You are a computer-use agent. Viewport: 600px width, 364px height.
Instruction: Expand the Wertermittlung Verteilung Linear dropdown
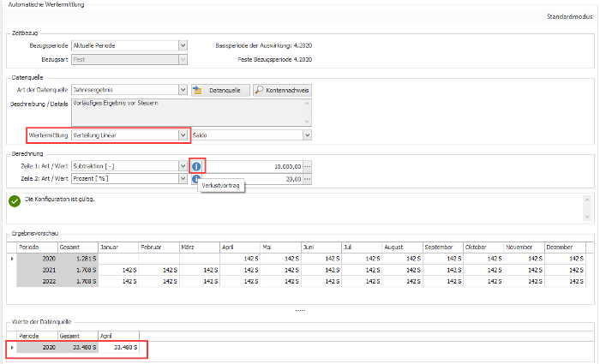click(x=183, y=135)
